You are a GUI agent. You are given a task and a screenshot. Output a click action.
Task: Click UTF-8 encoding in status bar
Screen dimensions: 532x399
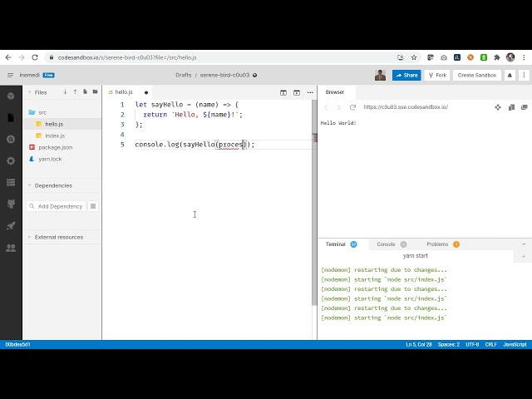(472, 344)
